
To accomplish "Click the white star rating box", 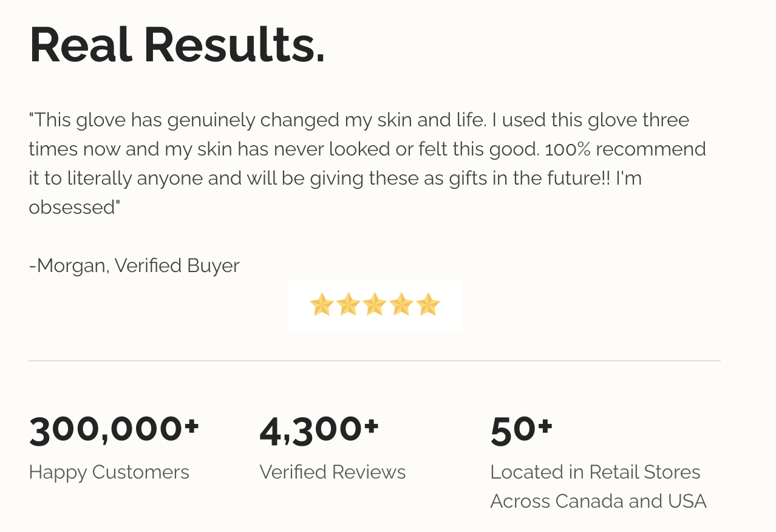I will pos(375,305).
